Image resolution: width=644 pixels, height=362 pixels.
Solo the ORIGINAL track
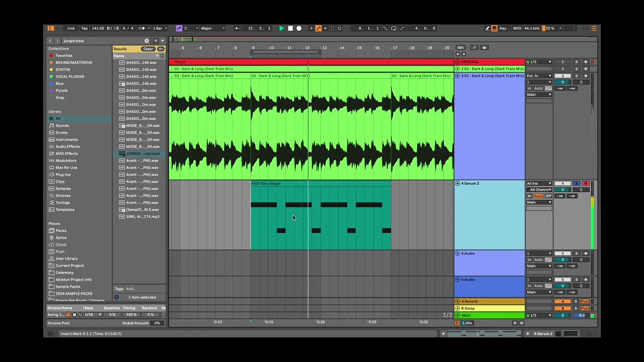coord(577,62)
